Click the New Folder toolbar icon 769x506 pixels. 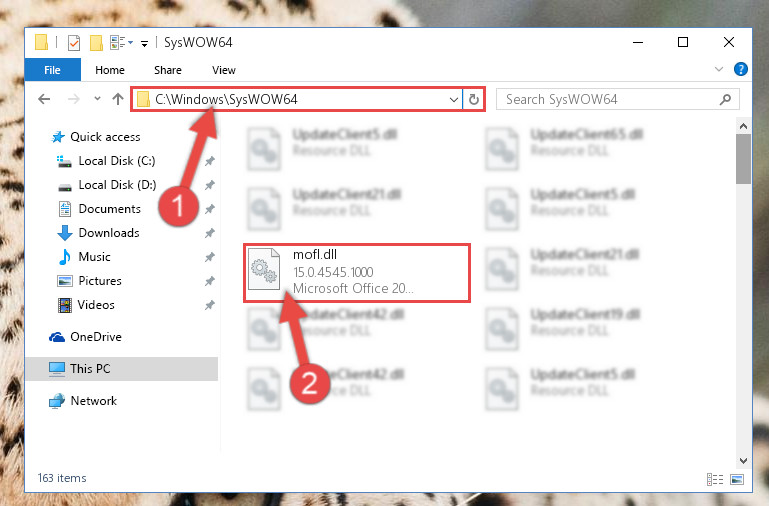pyautogui.click(x=96, y=43)
